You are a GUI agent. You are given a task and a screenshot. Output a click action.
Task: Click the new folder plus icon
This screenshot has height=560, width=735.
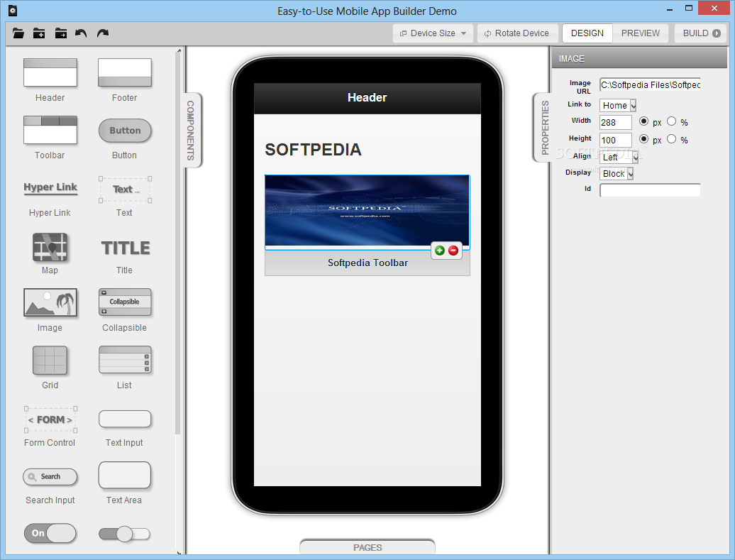pyautogui.click(x=39, y=33)
